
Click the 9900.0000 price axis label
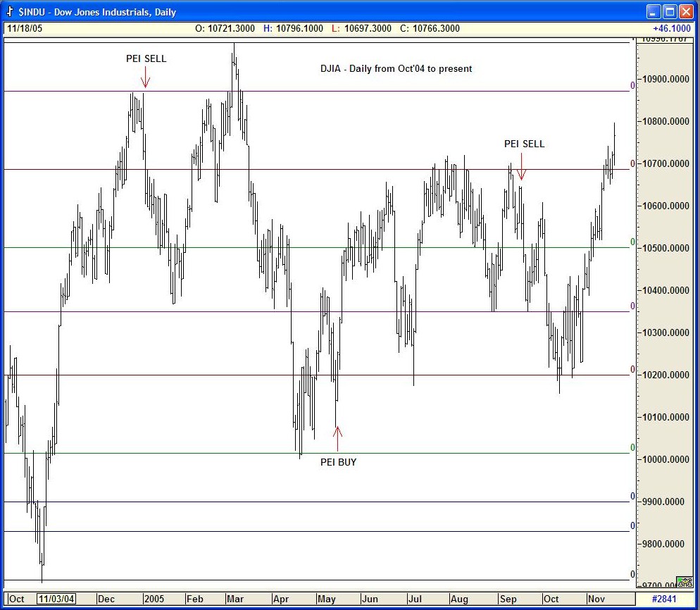click(x=663, y=502)
